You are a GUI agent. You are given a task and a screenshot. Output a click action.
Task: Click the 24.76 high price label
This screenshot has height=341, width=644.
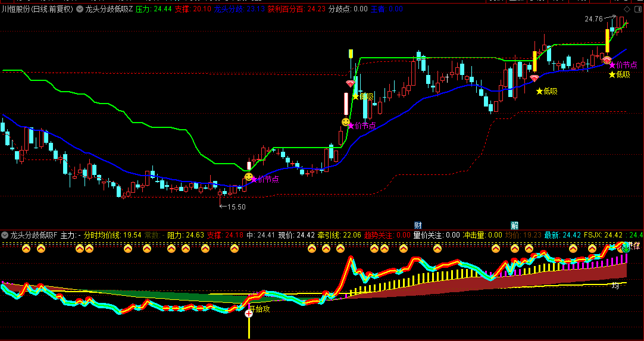point(594,18)
